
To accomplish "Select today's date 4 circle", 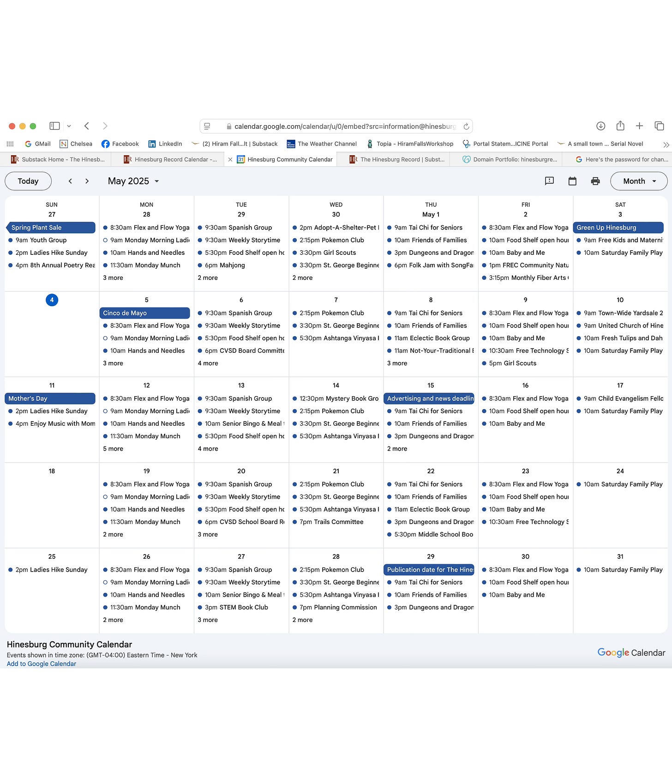I will [x=52, y=300].
